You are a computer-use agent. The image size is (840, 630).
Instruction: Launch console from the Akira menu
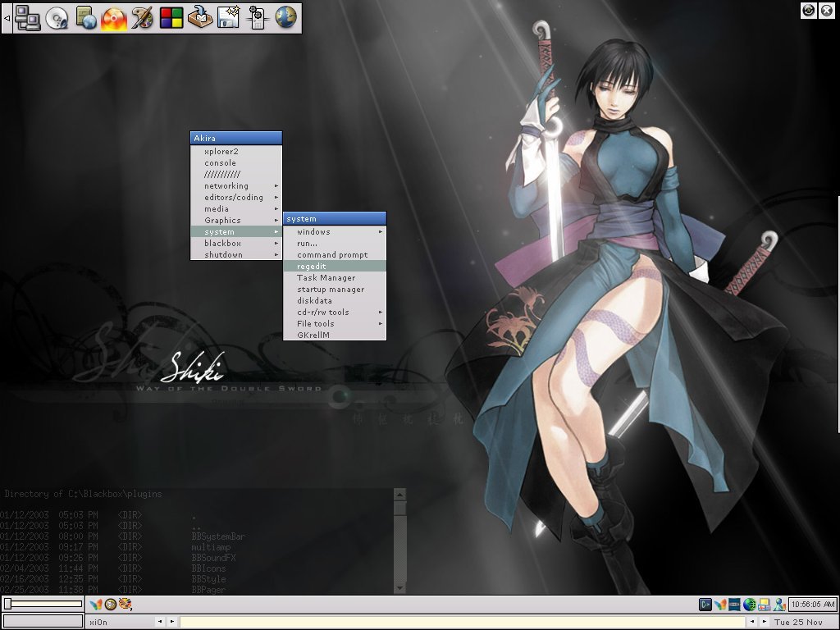coord(236,163)
